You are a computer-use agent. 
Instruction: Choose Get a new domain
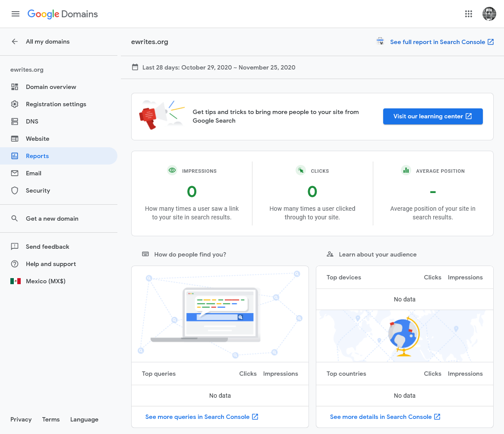(59, 219)
